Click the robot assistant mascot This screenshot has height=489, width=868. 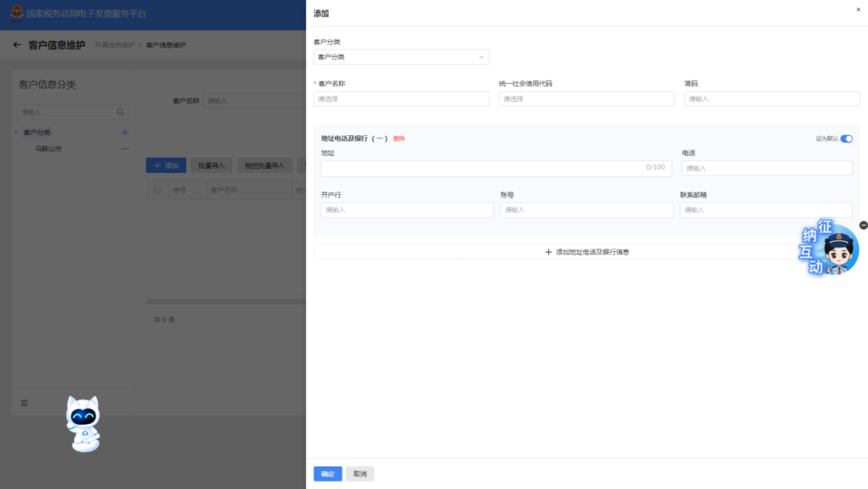point(83,422)
